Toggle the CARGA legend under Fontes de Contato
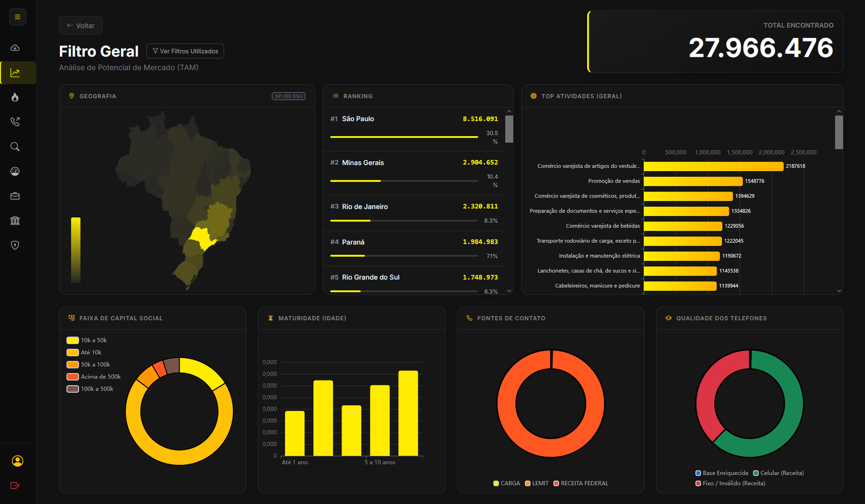Viewport: 865px width, 504px height. tap(506, 483)
